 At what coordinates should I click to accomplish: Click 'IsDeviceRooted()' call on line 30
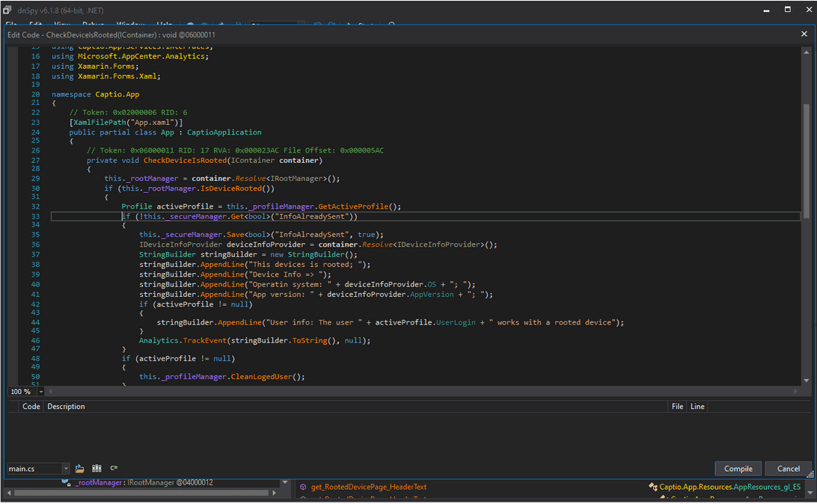click(x=238, y=188)
